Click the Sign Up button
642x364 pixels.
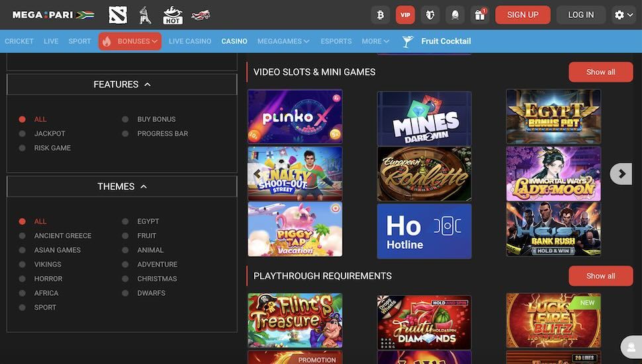coord(523,15)
